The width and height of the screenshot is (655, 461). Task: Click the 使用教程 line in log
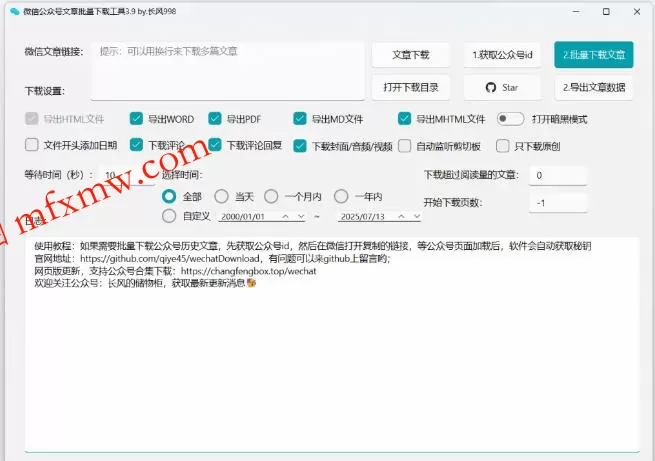click(312, 246)
